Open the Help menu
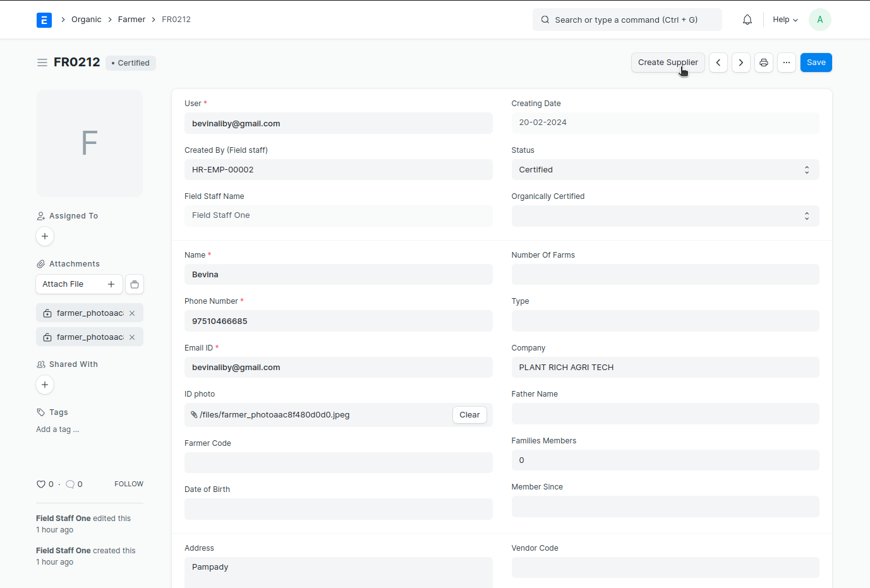This screenshot has width=870, height=588. pyautogui.click(x=785, y=20)
